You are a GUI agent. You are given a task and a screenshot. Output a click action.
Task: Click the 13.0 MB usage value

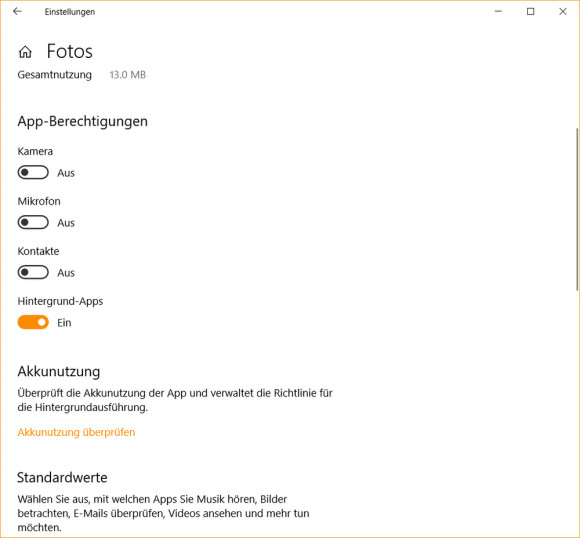point(128,75)
